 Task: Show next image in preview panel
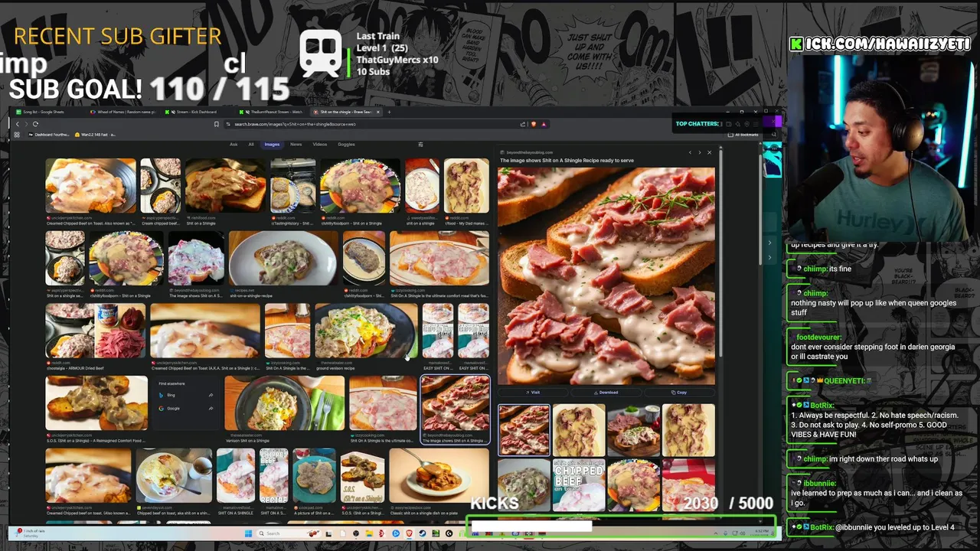pyautogui.click(x=699, y=152)
